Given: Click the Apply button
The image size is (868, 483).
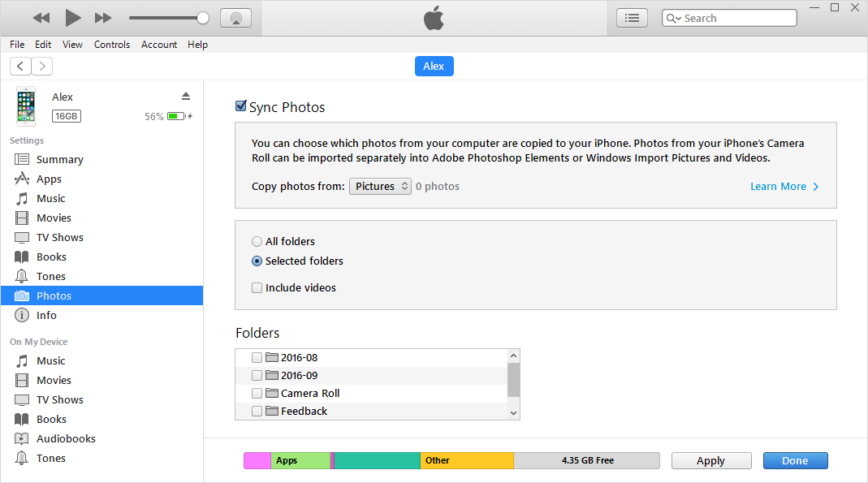Looking at the screenshot, I should pyautogui.click(x=711, y=460).
